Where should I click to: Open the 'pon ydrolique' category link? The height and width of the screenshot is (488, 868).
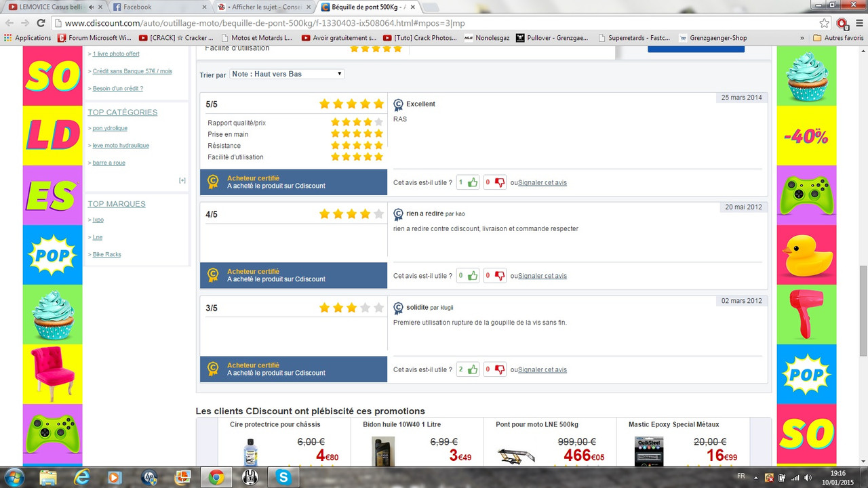(110, 128)
